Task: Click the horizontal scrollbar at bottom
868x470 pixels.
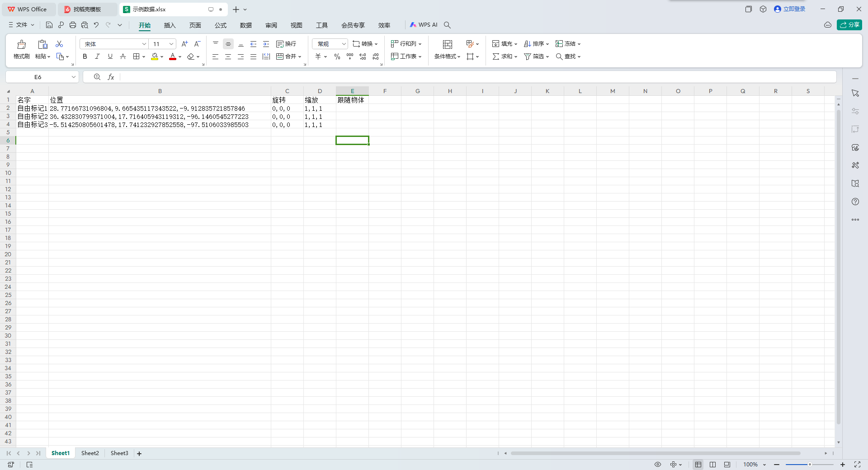Action: pyautogui.click(x=656, y=453)
